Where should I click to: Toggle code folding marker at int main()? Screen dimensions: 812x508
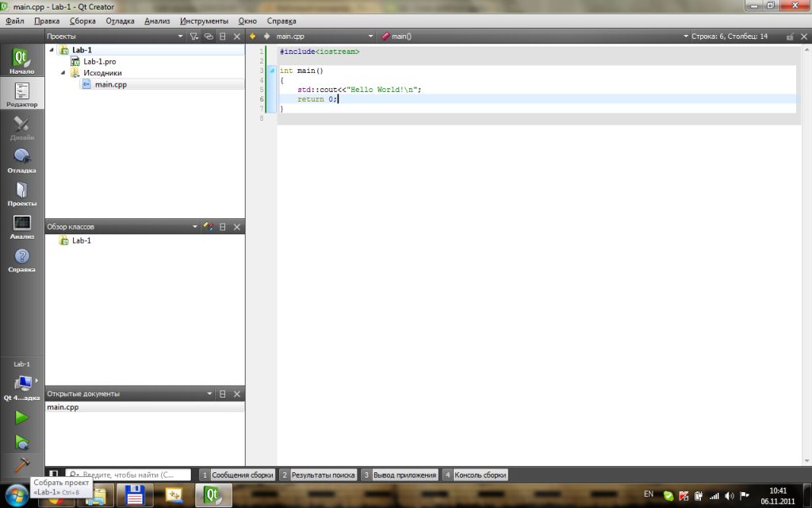coord(272,71)
